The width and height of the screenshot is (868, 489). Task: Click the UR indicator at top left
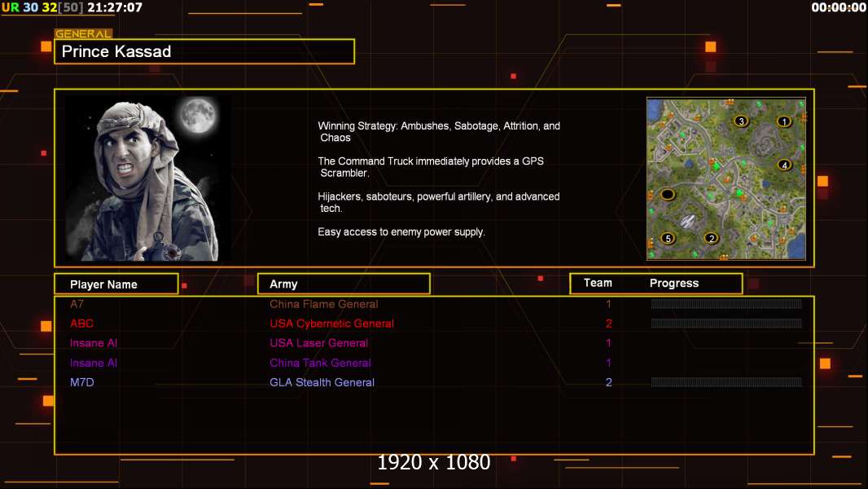(x=10, y=7)
